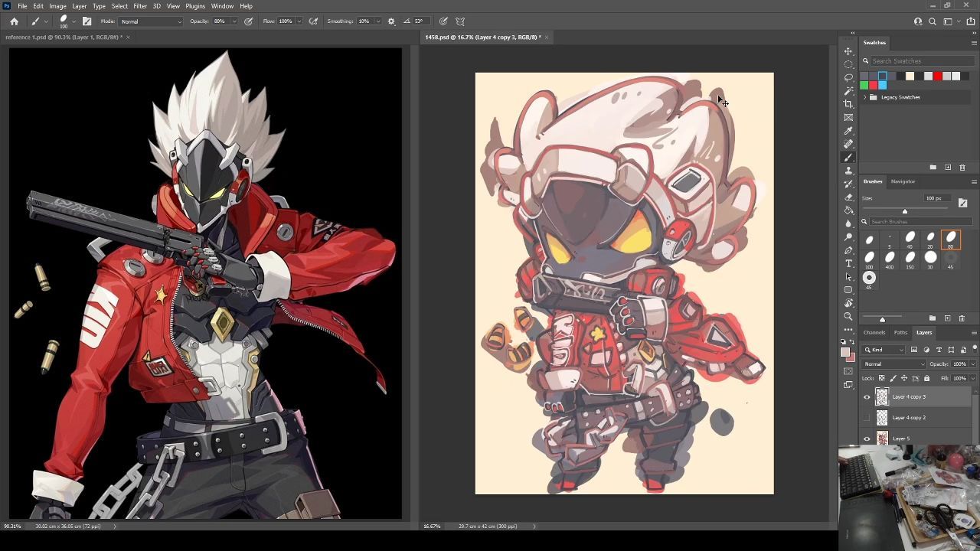This screenshot has width=980, height=551.
Task: Select the Blur tool
Action: [848, 223]
